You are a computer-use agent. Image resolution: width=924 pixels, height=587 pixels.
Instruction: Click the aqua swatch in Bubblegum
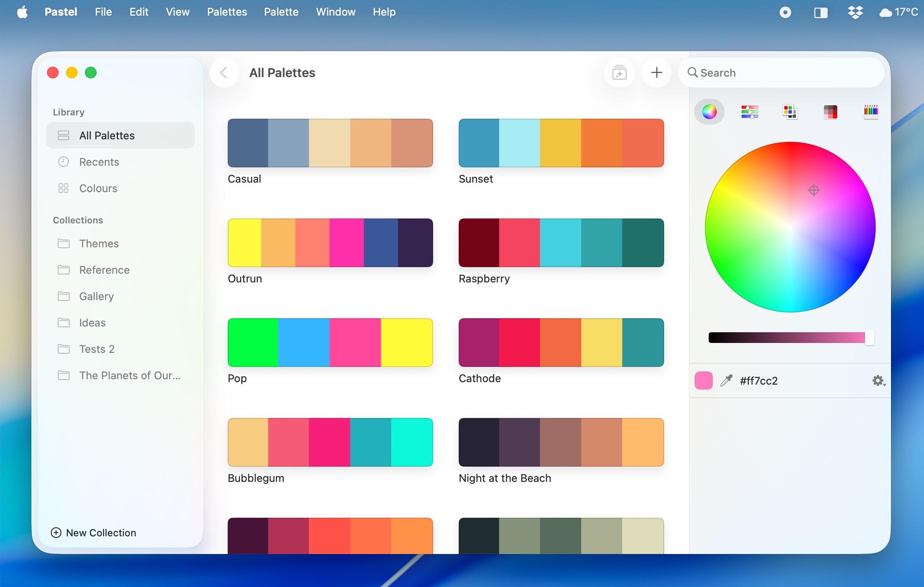click(412, 442)
